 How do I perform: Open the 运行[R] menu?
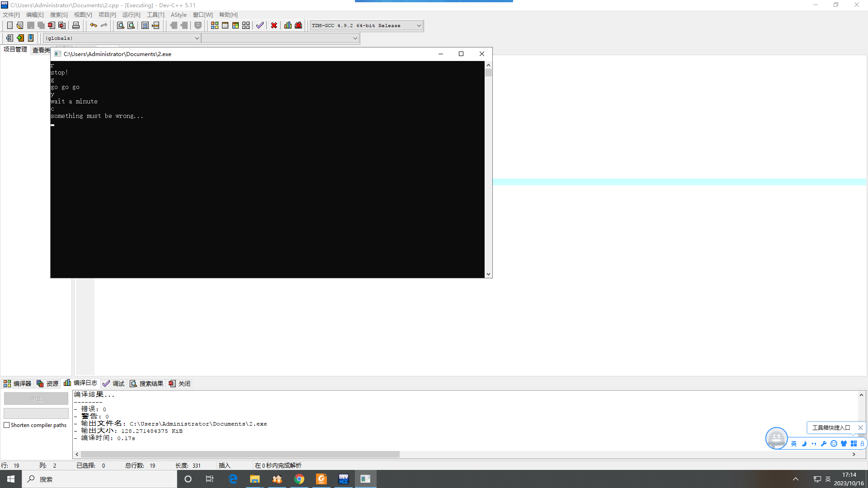(131, 15)
